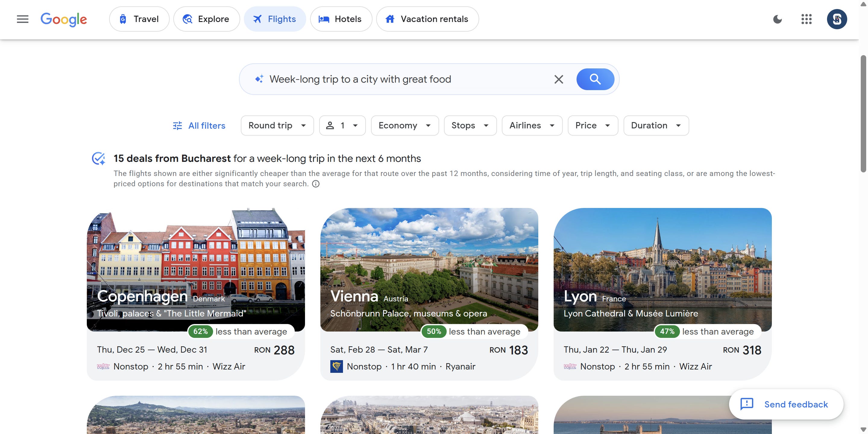
Task: Open the Google account avatar
Action: 837,19
